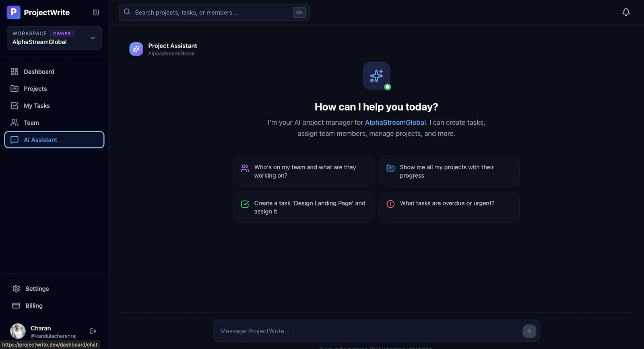The image size is (644, 349).
Task: Click the ProjectWrite logo icon
Action: coord(13,12)
